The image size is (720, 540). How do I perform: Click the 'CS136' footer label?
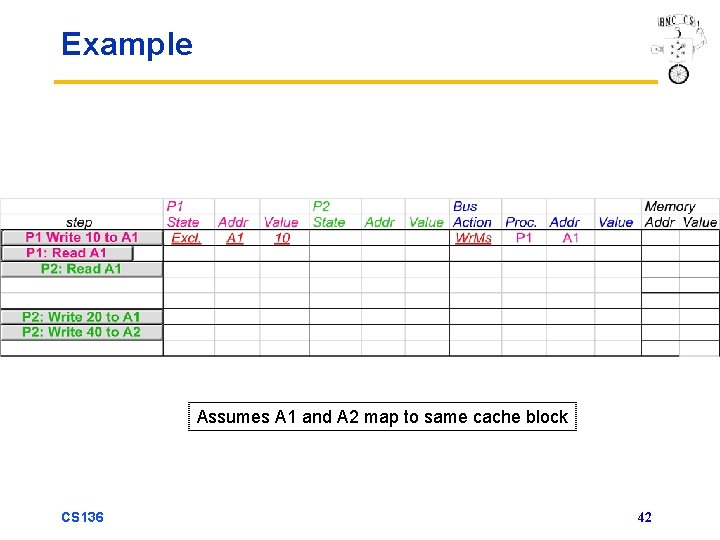82,518
